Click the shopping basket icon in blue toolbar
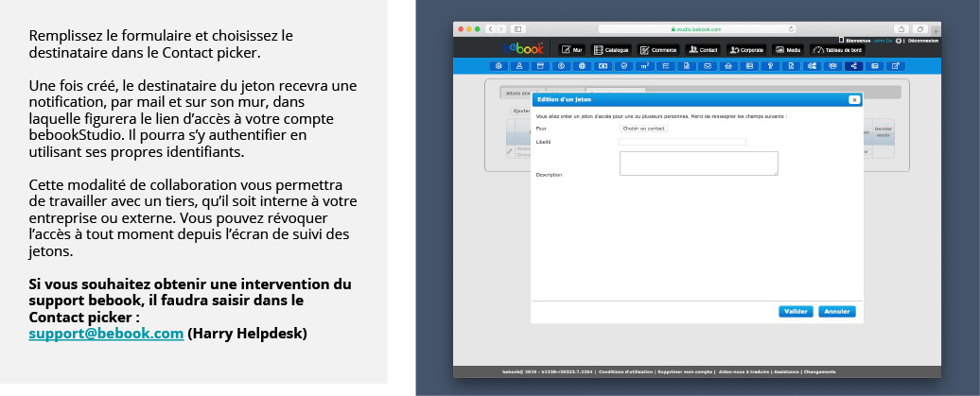 (x=728, y=66)
